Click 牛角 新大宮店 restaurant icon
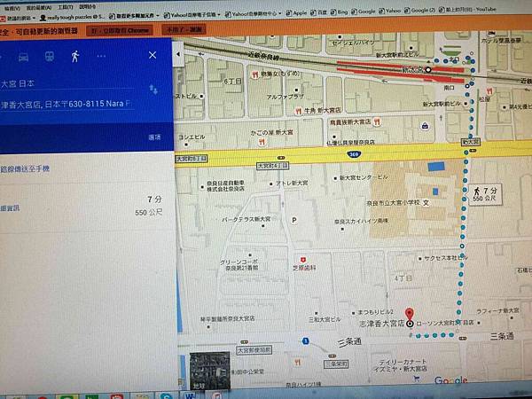 coord(299,111)
